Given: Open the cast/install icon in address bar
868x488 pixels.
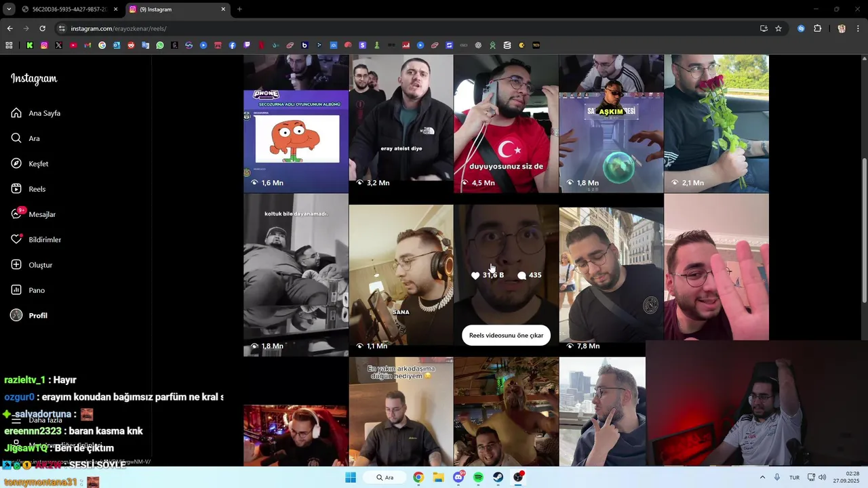Looking at the screenshot, I should (x=764, y=28).
